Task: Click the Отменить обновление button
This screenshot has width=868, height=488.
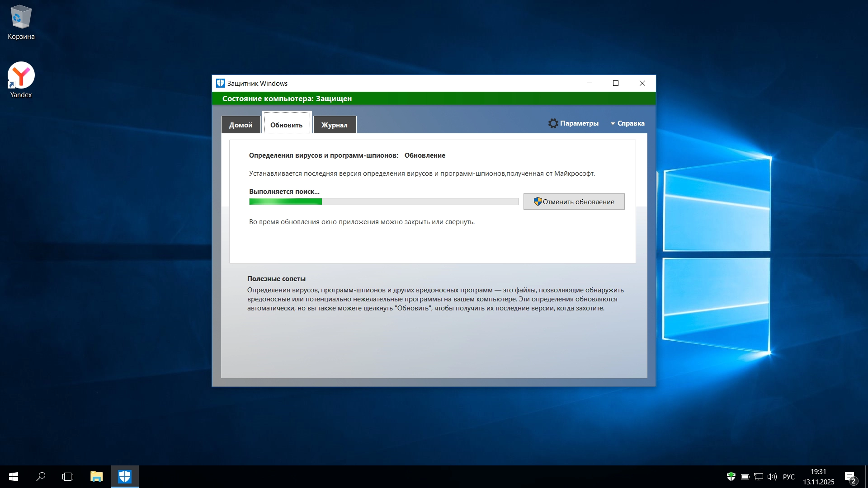Action: tap(574, 202)
